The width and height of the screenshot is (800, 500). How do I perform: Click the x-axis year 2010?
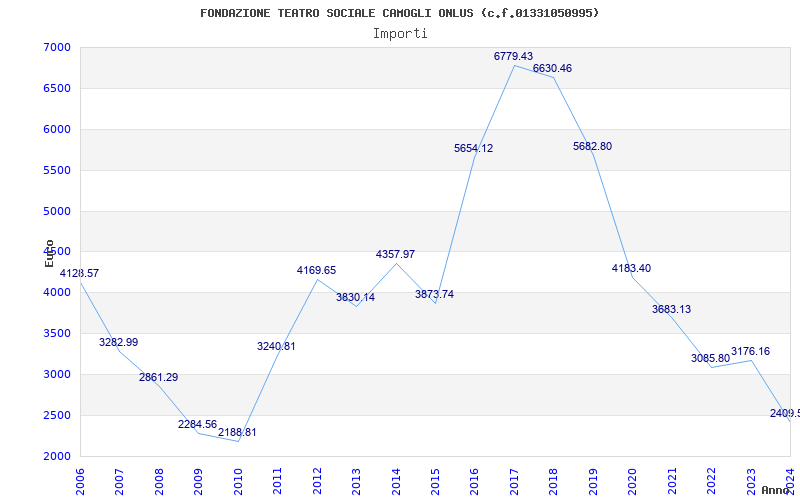click(238, 482)
